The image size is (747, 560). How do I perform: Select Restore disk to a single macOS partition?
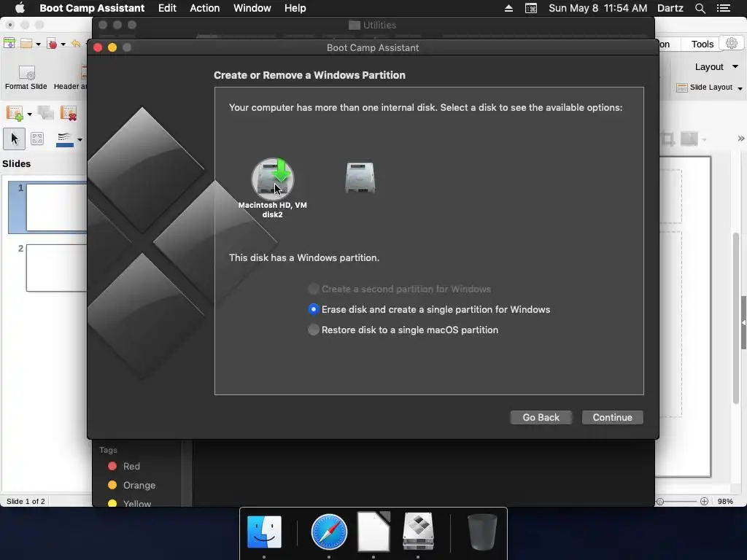click(x=403, y=330)
